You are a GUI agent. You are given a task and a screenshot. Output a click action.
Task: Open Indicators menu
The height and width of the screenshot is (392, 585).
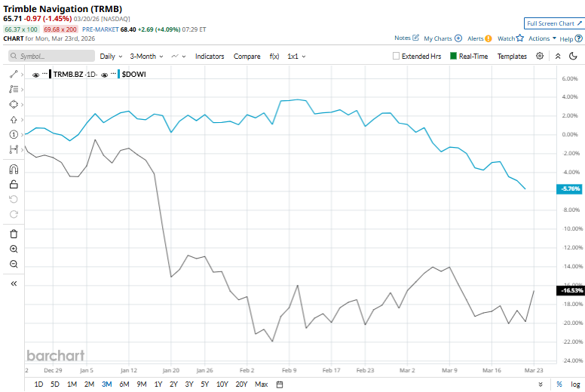(210, 57)
